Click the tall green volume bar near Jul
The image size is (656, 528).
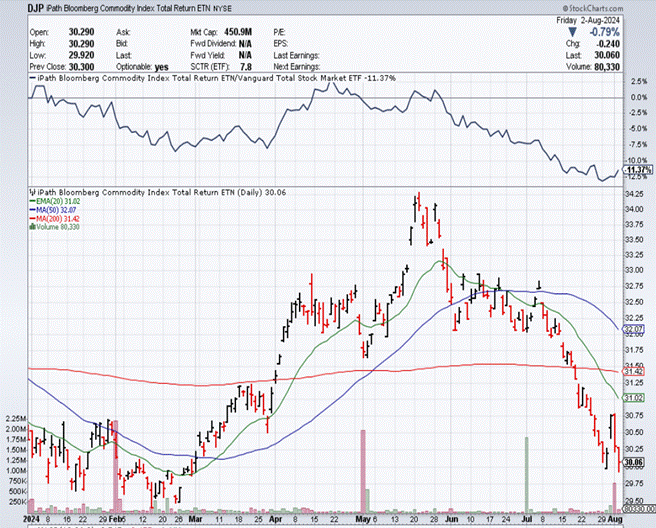[x=527, y=475]
